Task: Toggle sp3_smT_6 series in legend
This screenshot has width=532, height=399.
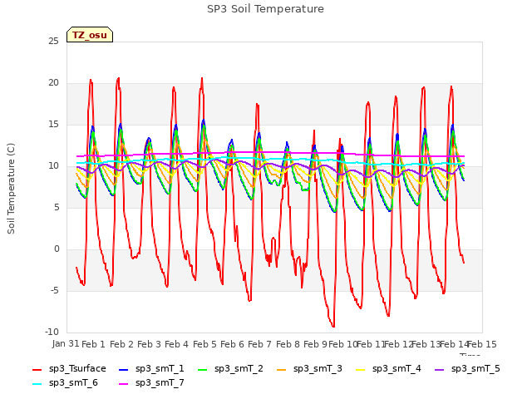Action: 65,382
